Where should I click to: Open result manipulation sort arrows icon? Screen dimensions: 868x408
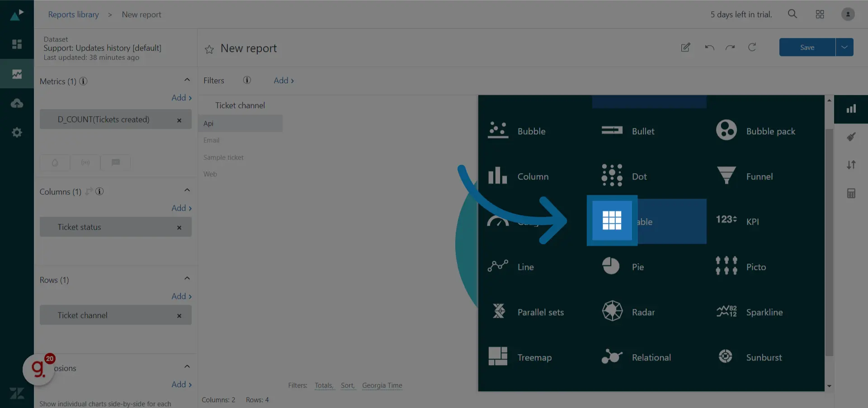click(851, 165)
